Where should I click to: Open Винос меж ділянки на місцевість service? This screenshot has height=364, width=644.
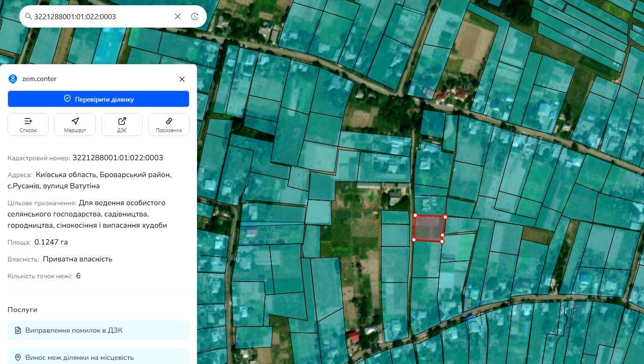pos(98,357)
